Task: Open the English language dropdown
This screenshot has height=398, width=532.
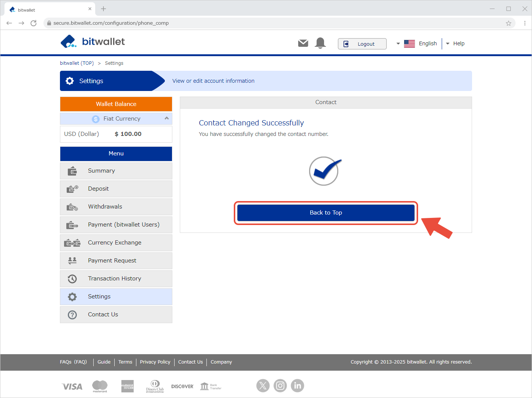Action: tap(417, 43)
